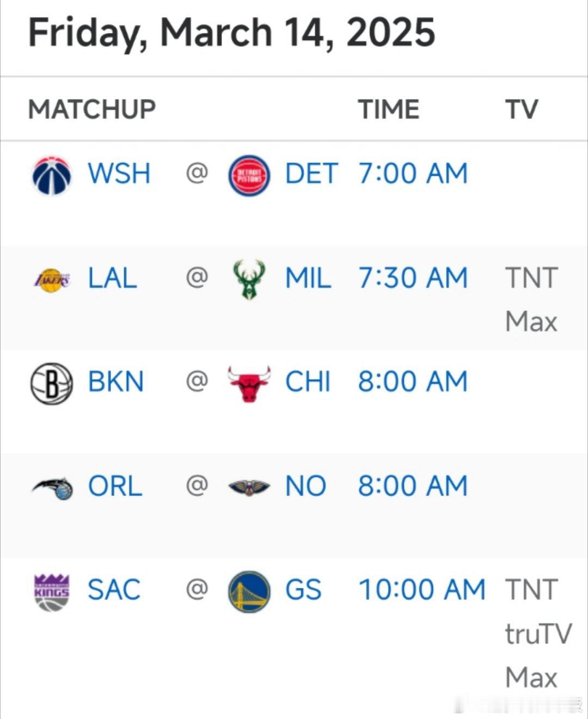Select the Sacramento Kings logo
Screen dimensions: 588x719
pyautogui.click(x=52, y=592)
